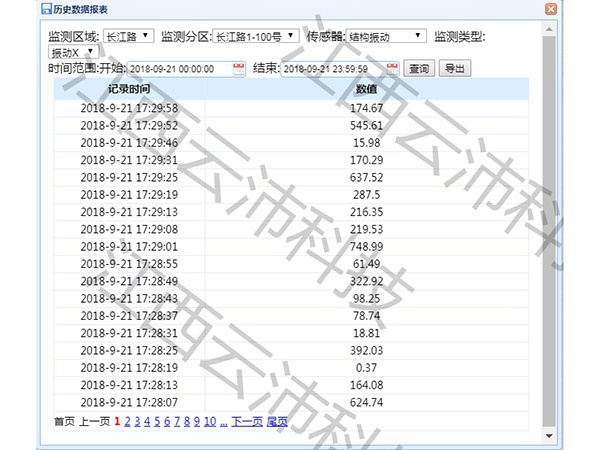The height and width of the screenshot is (450, 600).
Task: Select row 2018-9-21 17:29:19
Action: pyautogui.click(x=291, y=195)
